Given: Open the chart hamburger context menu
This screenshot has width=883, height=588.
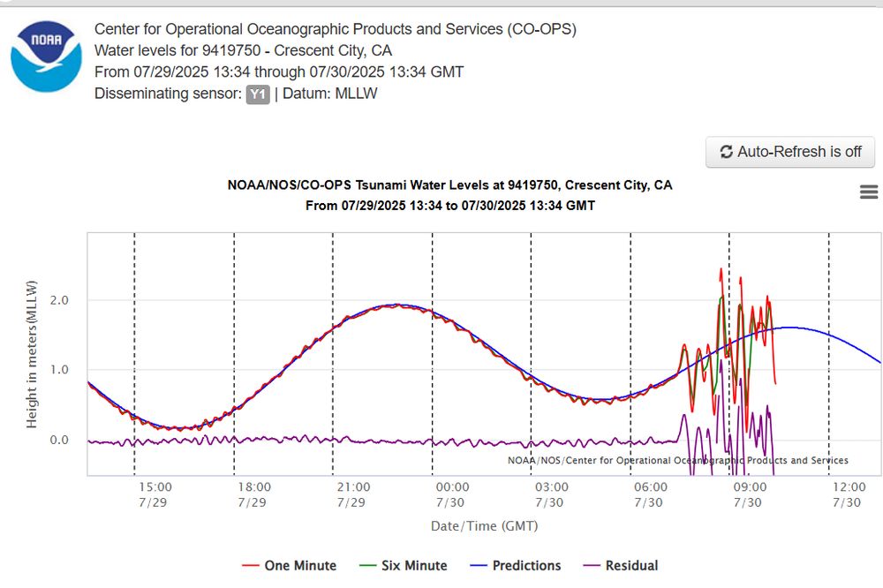Looking at the screenshot, I should click(869, 192).
